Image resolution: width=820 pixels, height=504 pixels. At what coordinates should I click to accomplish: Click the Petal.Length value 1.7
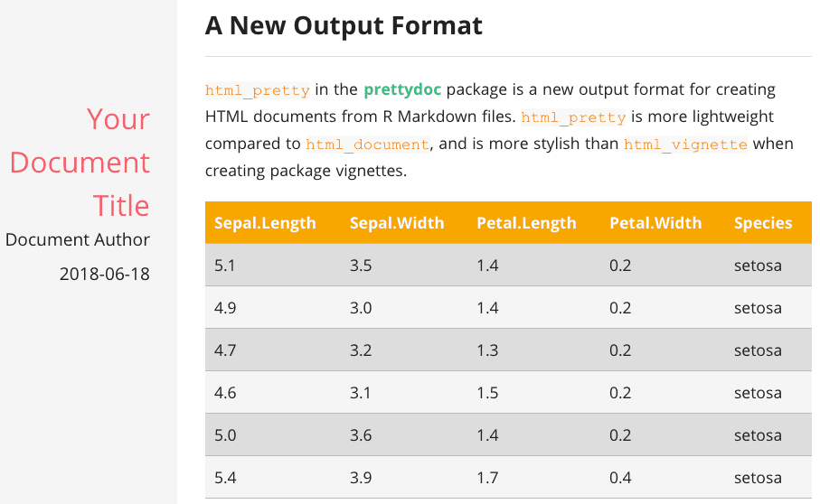click(x=487, y=477)
